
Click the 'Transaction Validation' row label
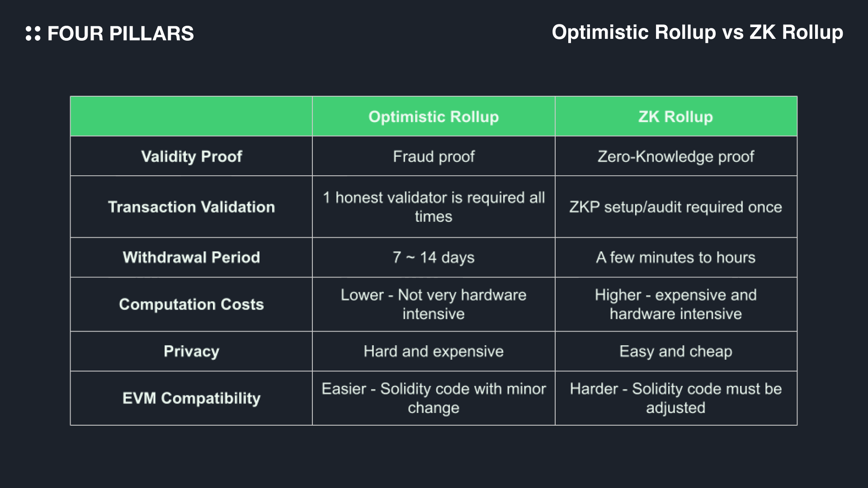click(191, 207)
